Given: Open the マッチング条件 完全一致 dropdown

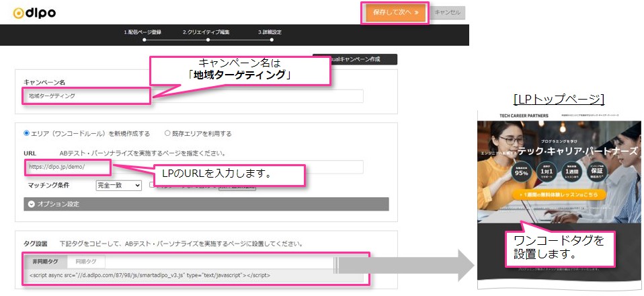Looking at the screenshot, I should [x=118, y=186].
